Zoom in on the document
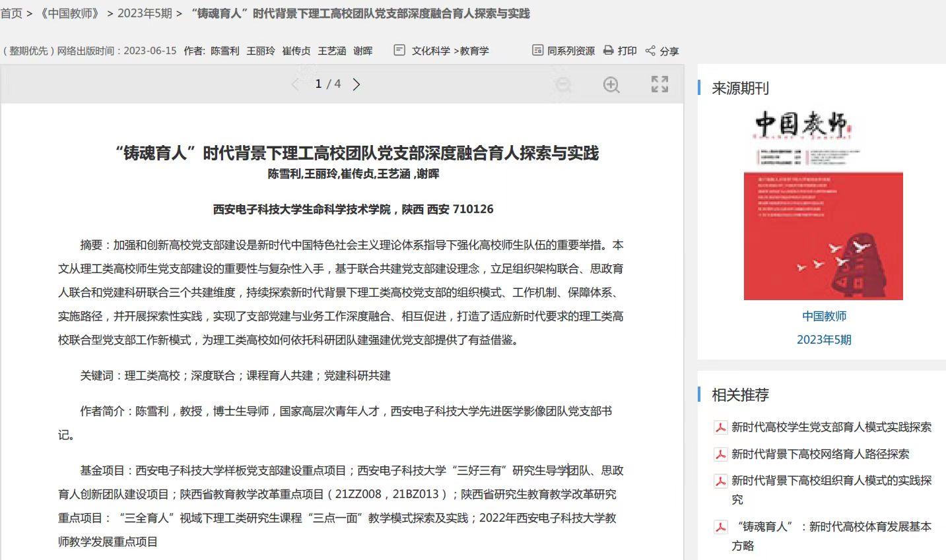 (611, 84)
